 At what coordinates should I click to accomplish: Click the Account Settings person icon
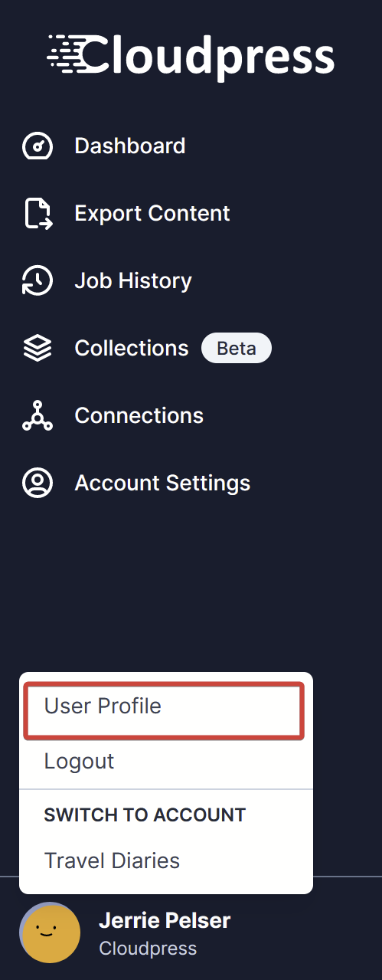tap(38, 483)
